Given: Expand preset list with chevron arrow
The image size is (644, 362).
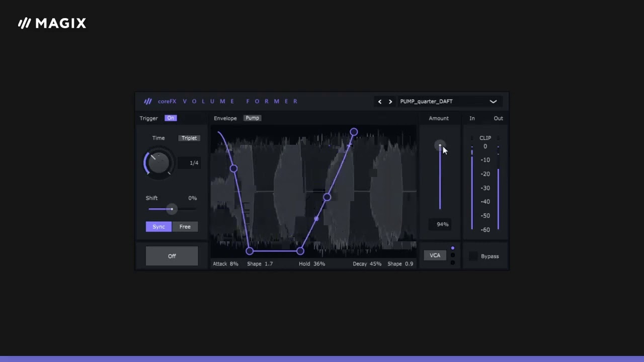Looking at the screenshot, I should 494,102.
